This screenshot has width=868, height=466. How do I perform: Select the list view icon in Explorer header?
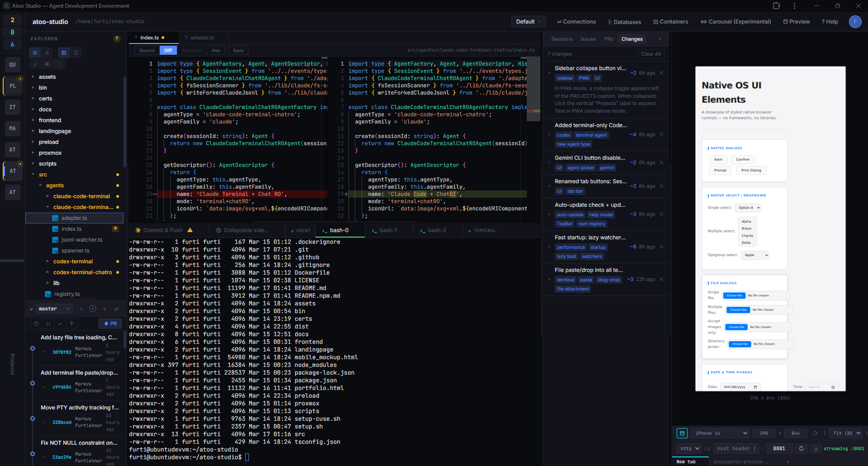[76, 52]
